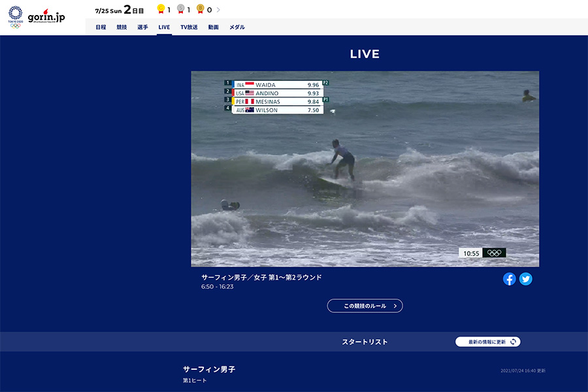Click the この競技のルール button
588x392 pixels.
coord(365,306)
